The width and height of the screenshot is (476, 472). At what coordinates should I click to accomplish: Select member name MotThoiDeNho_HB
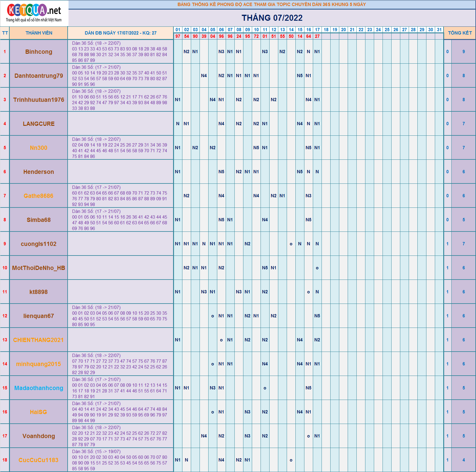pos(39,268)
